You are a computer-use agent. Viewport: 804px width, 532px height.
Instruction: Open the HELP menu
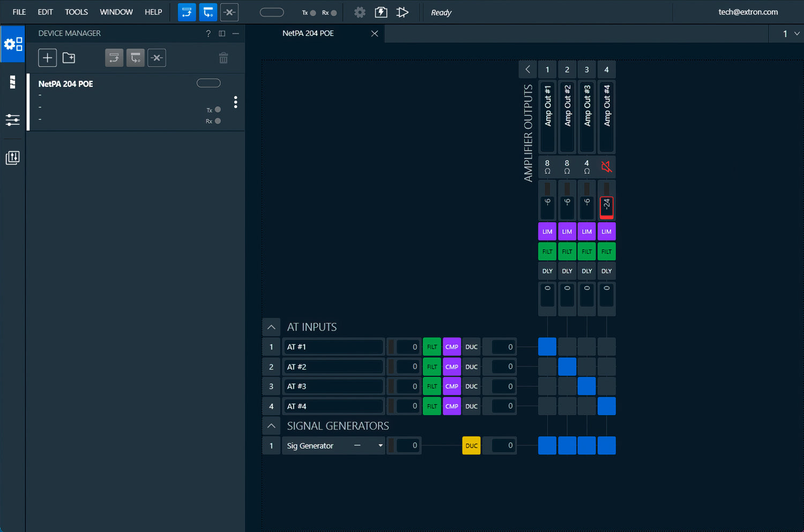pyautogui.click(x=153, y=12)
